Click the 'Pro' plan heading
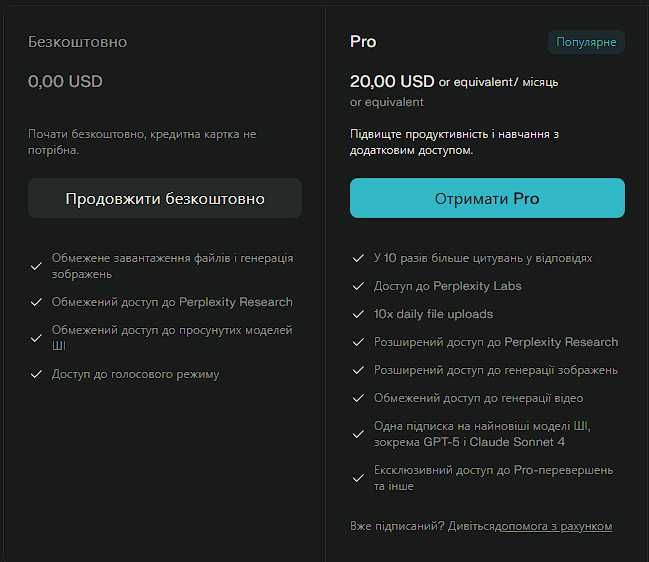The image size is (649, 562). tap(363, 42)
